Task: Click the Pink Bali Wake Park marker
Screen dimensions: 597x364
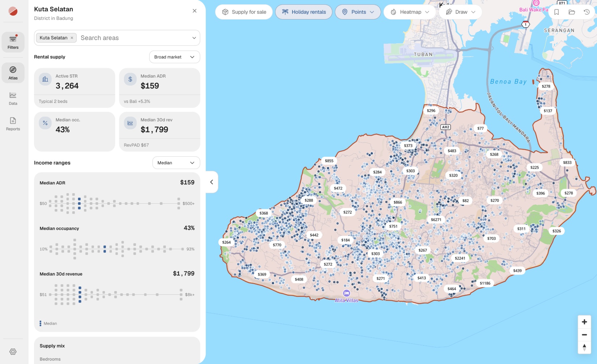Action: (536, 3)
